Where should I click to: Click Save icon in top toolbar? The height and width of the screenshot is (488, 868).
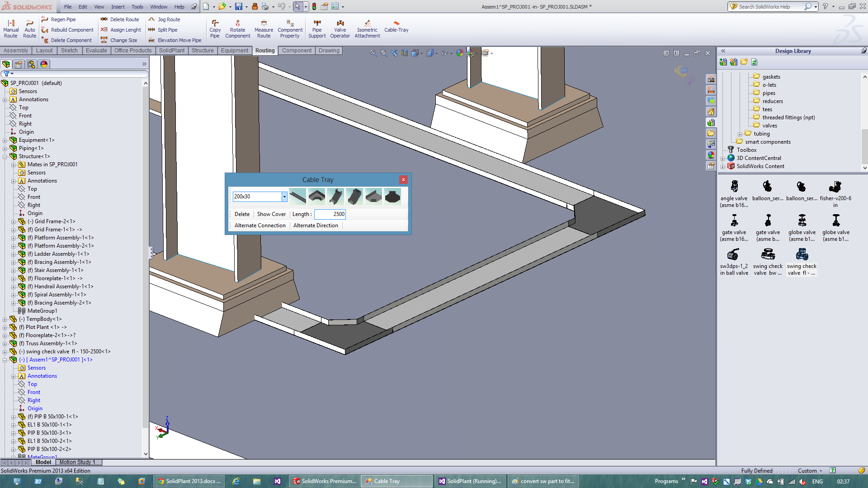coord(238,6)
